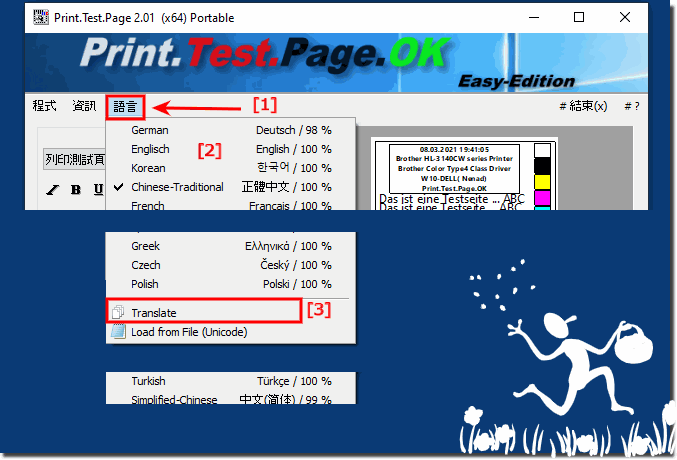Open the 語言 language menu
Screen dimensions: 677x460
click(x=125, y=106)
